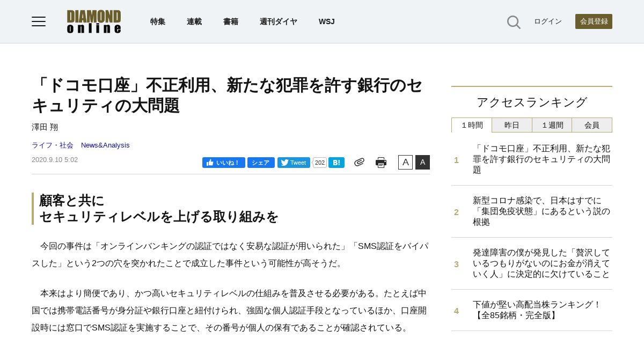
Task: Open the ライフ・社会 category link
Action: tap(53, 145)
